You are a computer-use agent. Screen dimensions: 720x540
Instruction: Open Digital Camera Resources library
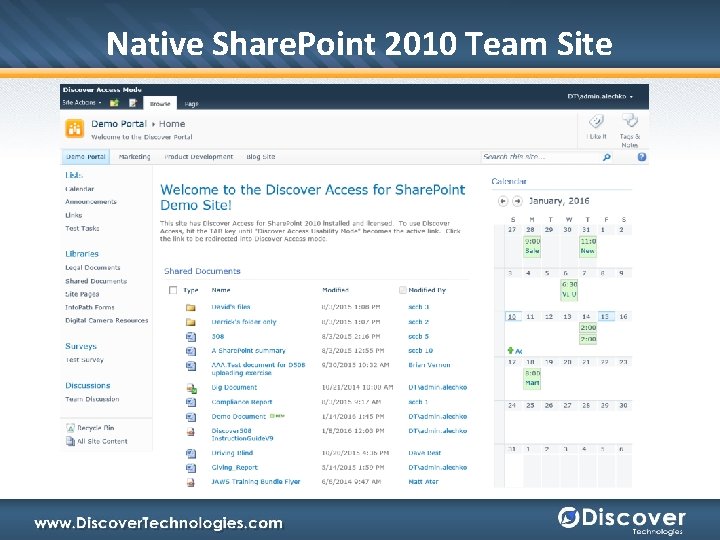pyautogui.click(x=107, y=321)
